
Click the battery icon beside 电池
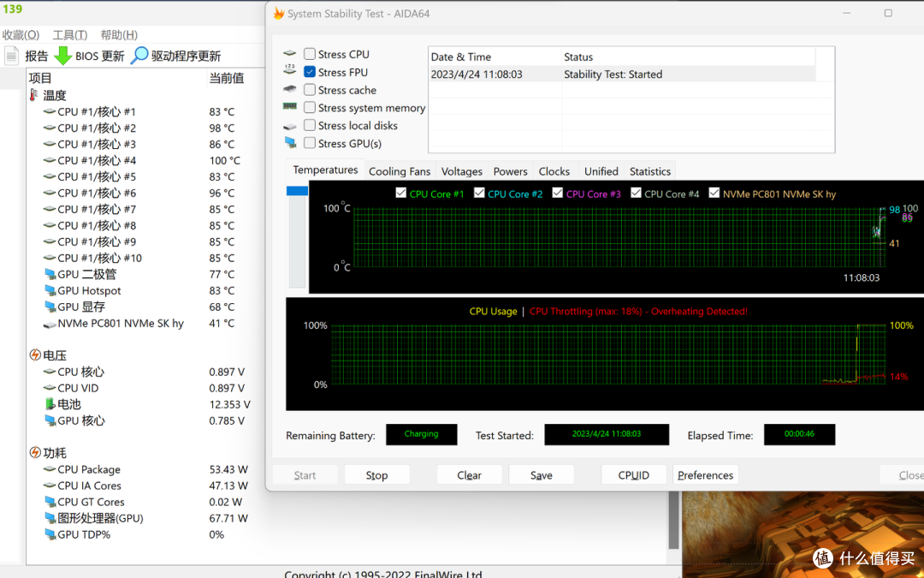(x=50, y=404)
